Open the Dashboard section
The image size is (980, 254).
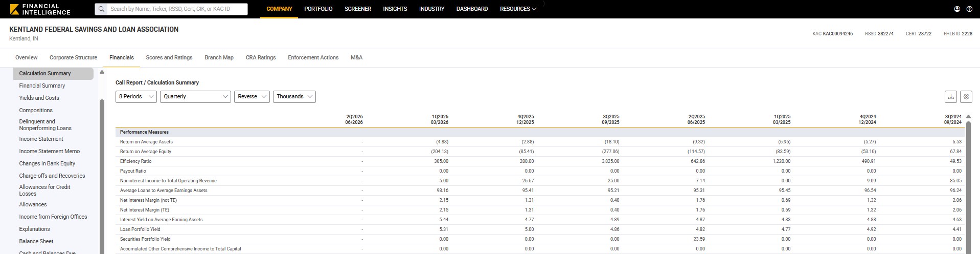(x=472, y=9)
